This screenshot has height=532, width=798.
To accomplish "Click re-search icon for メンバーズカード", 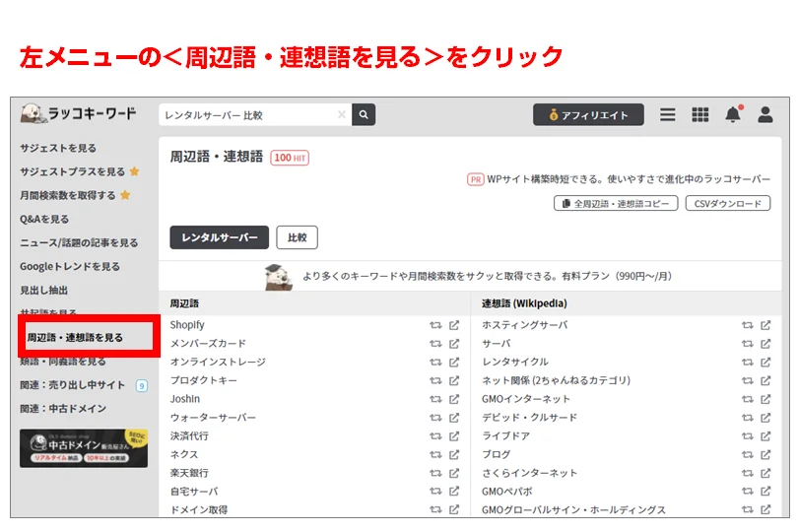I will [435, 344].
